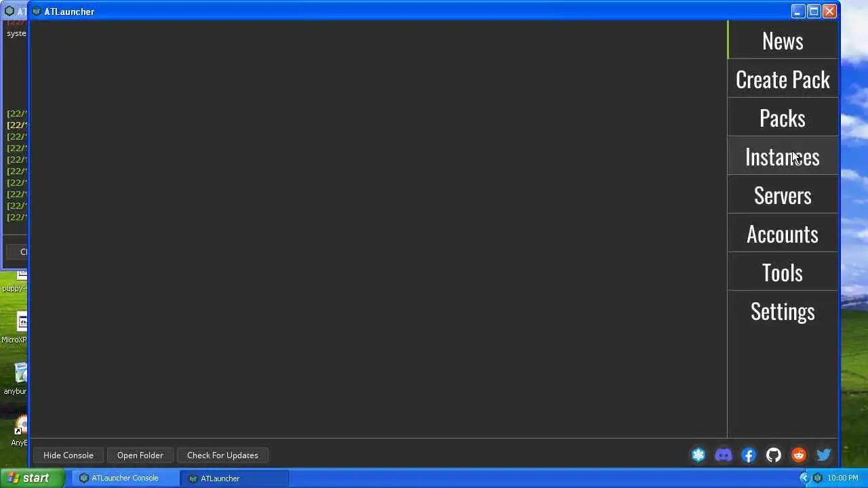Select the Tools tab
The image size is (868, 488).
pos(783,272)
